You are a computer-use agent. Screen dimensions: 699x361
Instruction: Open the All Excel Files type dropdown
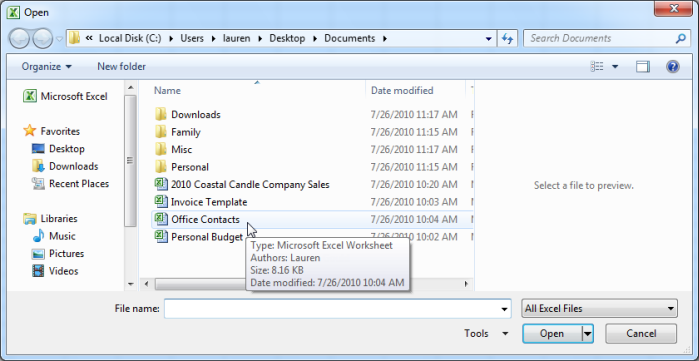point(599,308)
